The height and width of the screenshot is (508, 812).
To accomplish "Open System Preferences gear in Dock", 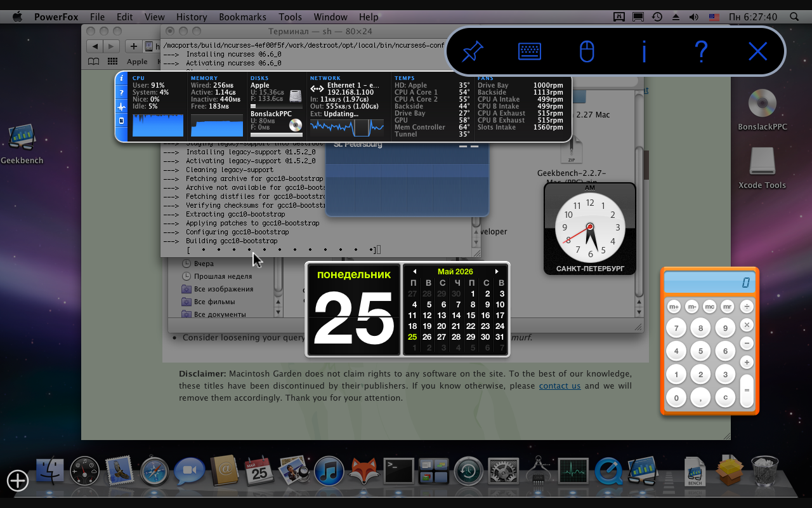I will click(503, 472).
